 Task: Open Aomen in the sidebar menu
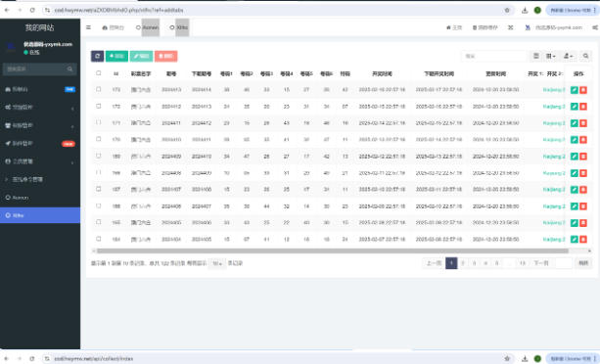(x=40, y=198)
